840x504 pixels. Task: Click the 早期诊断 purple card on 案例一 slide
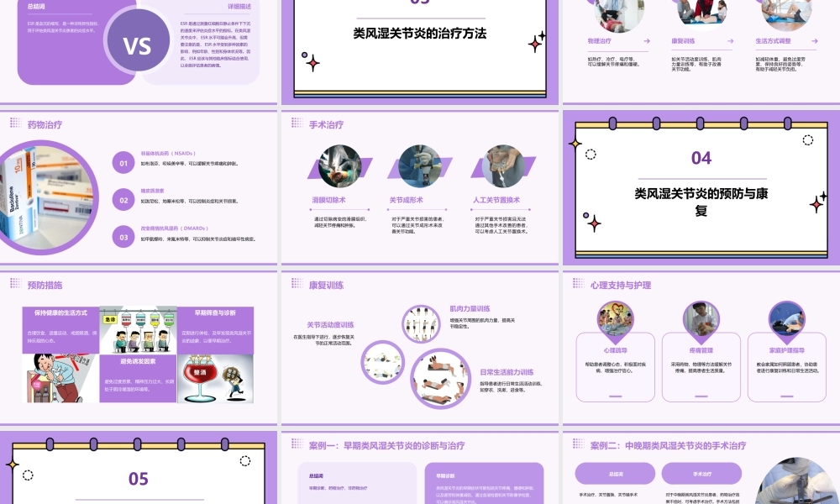coord(485,483)
